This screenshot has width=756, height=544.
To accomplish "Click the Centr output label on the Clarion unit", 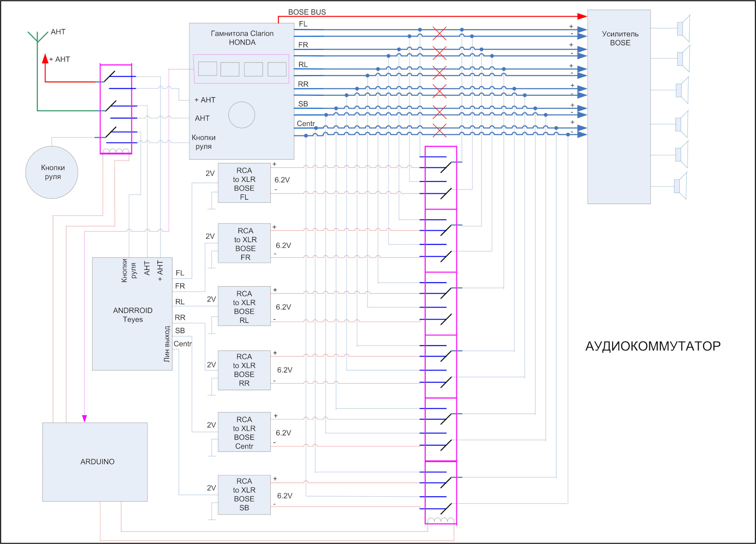I will 306,124.
